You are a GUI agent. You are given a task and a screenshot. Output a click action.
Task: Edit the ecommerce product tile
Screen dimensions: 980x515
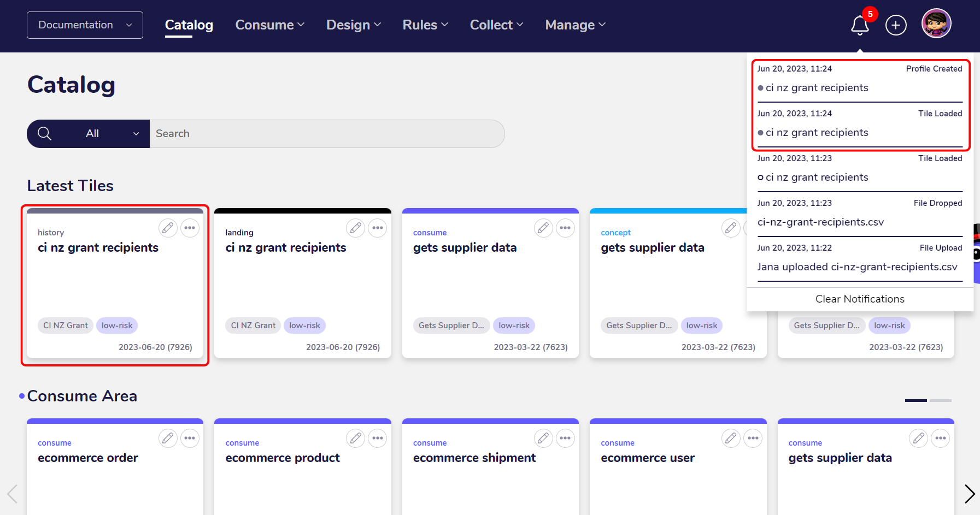pos(356,438)
